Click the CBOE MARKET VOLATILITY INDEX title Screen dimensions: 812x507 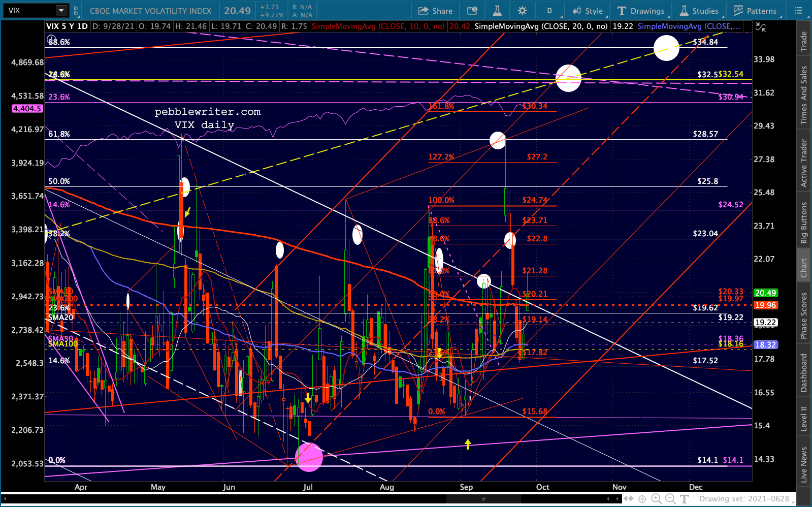coord(151,11)
